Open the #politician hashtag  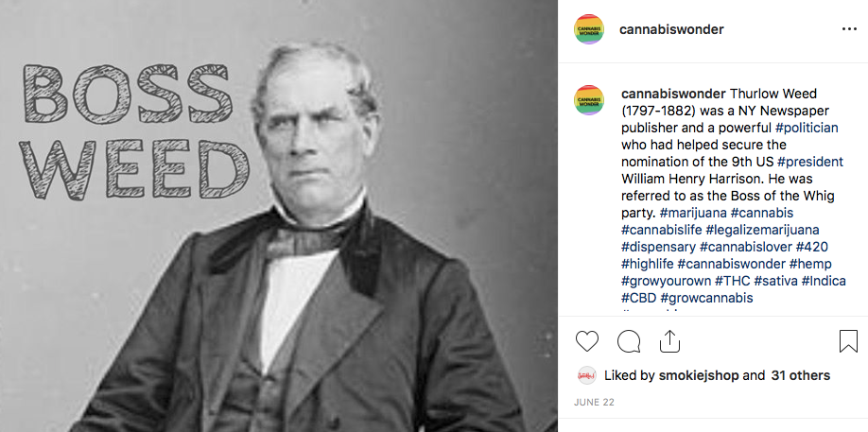click(807, 128)
